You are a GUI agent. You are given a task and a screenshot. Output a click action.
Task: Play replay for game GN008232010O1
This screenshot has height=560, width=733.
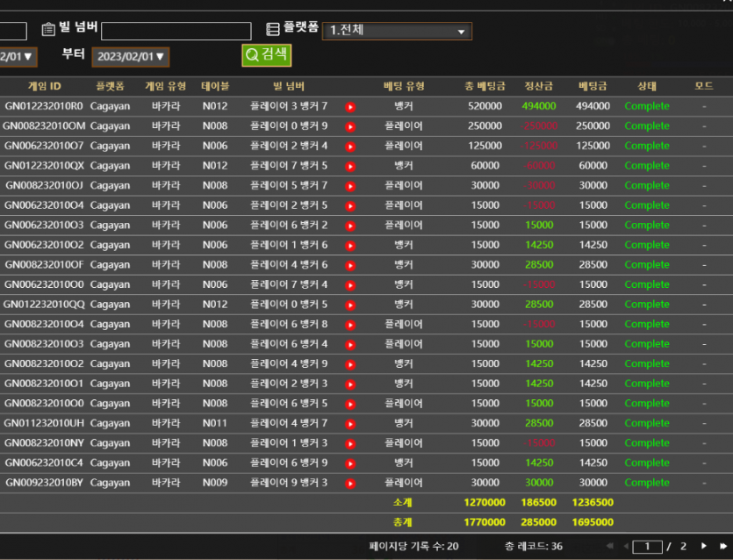coord(350,384)
